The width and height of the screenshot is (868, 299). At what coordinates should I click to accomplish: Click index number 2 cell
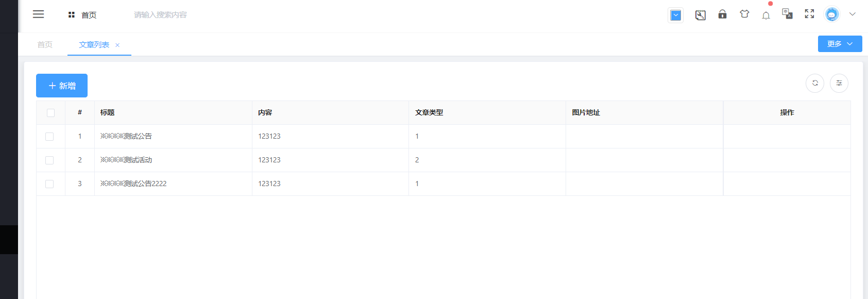click(x=80, y=160)
